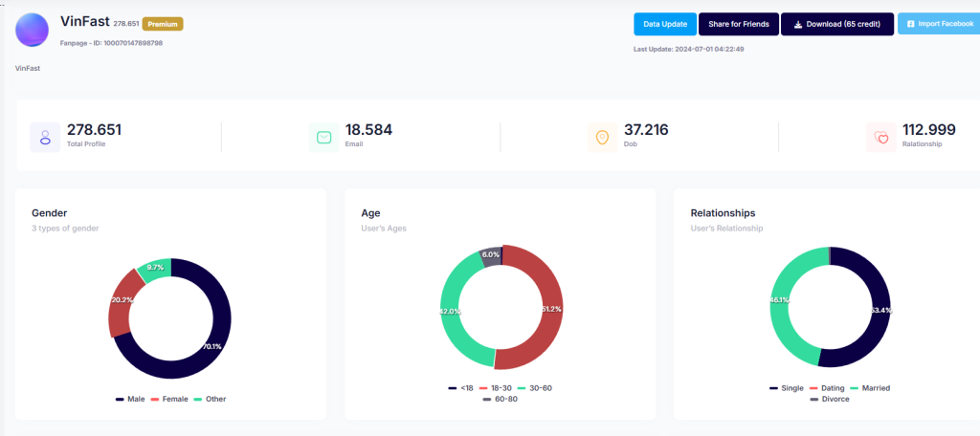Click the Total Profile person icon

coord(45,138)
